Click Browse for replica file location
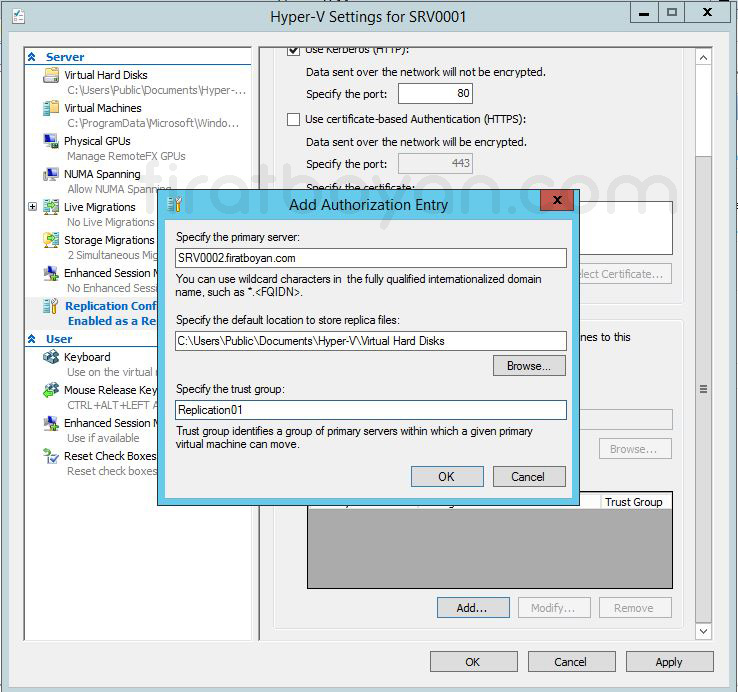Screen dimensions: 738x692 click(528, 366)
